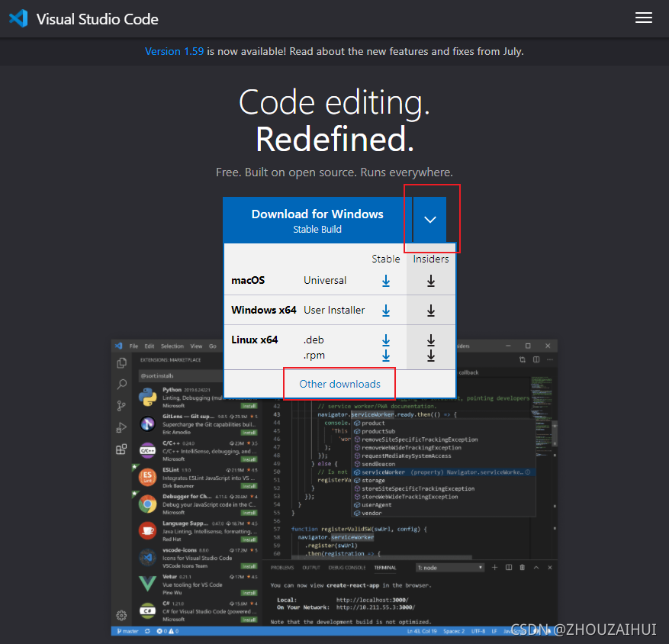Click 'C/C++' extension row in hero screenshot
This screenshot has width=669, height=644.
[x=198, y=451]
